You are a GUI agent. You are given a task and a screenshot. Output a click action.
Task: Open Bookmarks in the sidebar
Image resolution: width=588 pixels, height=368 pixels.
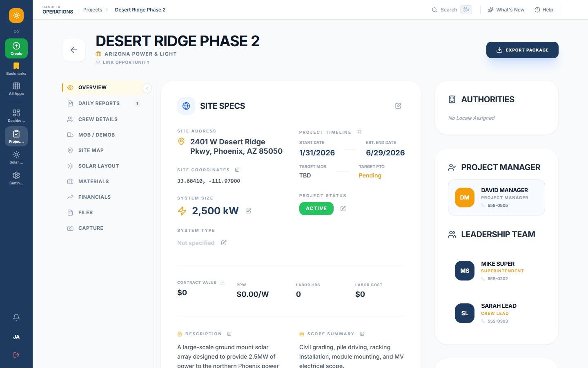16,69
